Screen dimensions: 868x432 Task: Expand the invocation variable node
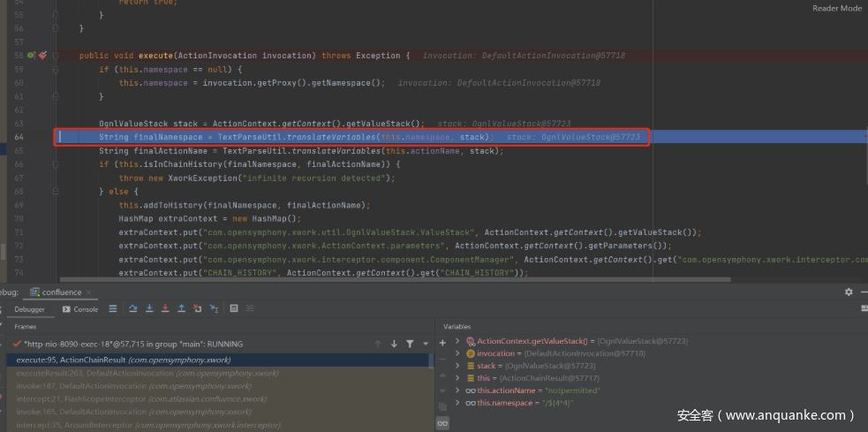coord(457,353)
